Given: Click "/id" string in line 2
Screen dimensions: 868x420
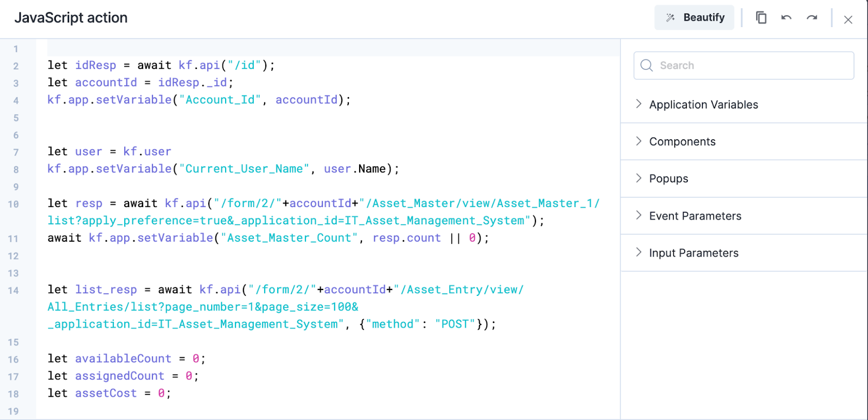Looking at the screenshot, I should pos(245,66).
